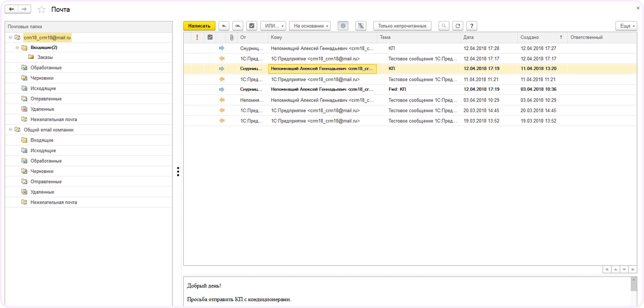
Task: Click the forward arrow navigation button
Action: click(x=24, y=9)
